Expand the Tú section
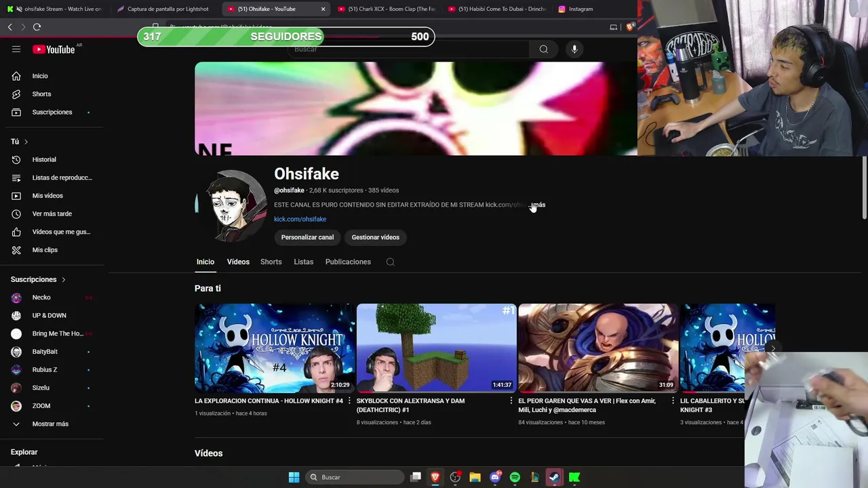 20,142
